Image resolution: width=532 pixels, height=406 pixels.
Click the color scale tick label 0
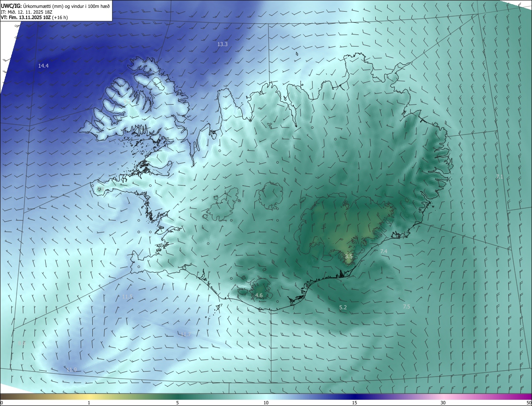click(2, 403)
